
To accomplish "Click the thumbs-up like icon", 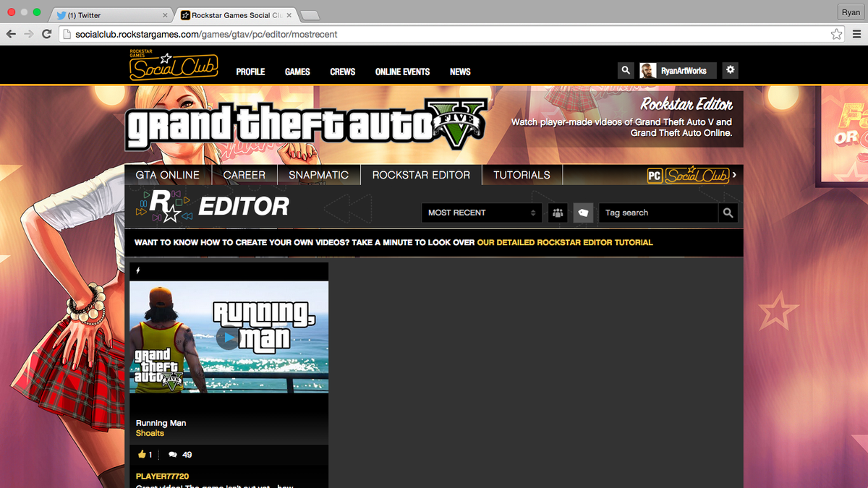I will 142,455.
